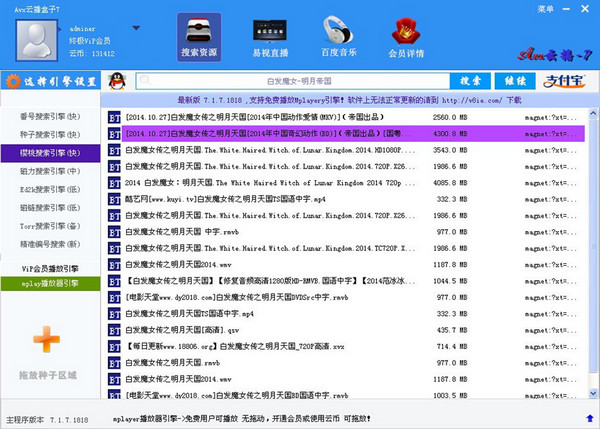Open the 搜索资源 search resources tab
This screenshot has width=600, height=429.
pyautogui.click(x=198, y=38)
